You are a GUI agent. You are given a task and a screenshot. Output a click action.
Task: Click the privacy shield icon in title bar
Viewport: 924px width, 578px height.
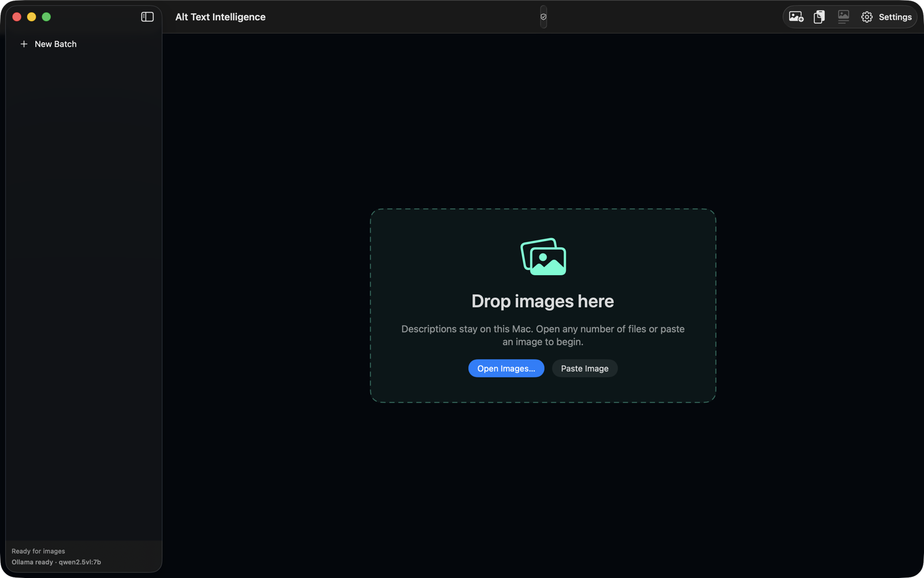click(543, 17)
